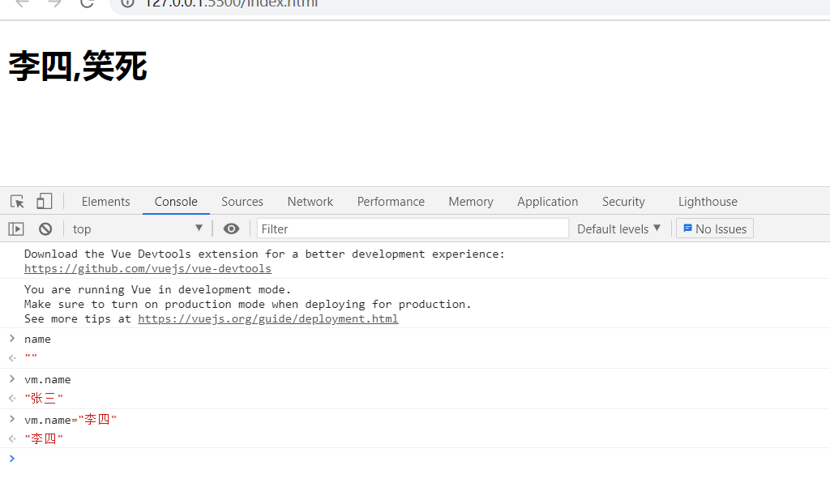
Task: Focus the console Filter field
Action: coord(413,229)
